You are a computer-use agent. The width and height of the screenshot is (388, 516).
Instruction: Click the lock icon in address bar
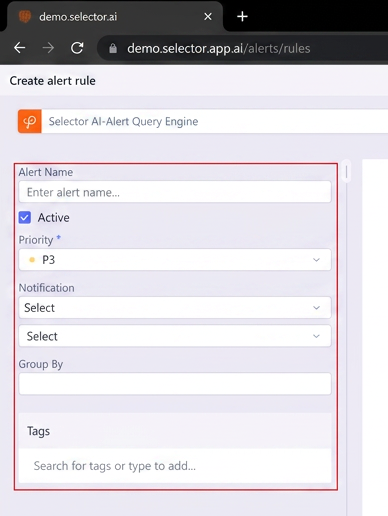113,48
